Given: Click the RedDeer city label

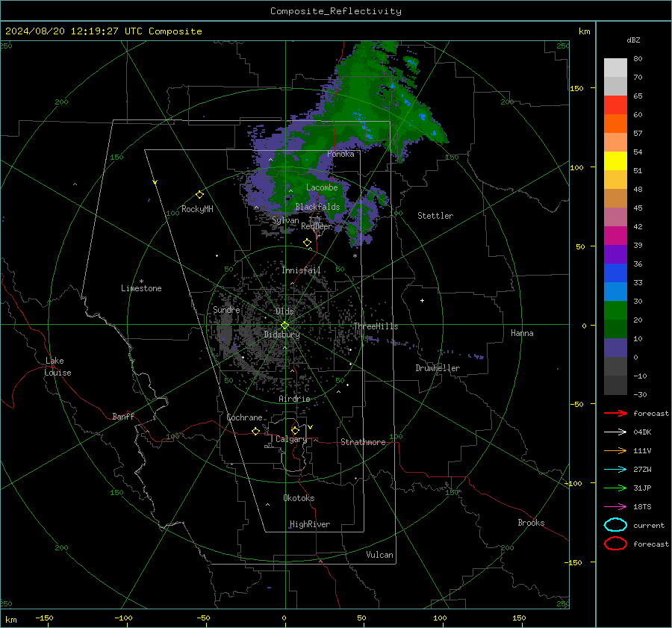Looking at the screenshot, I should click(317, 226).
